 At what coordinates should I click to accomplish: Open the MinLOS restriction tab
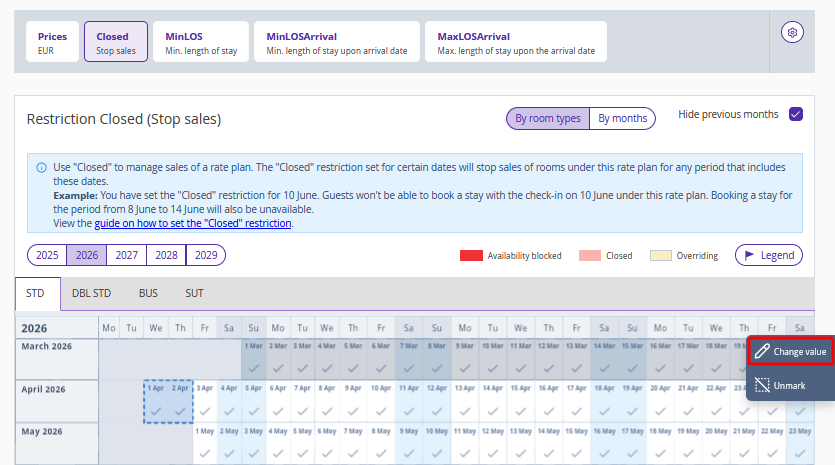click(x=201, y=42)
